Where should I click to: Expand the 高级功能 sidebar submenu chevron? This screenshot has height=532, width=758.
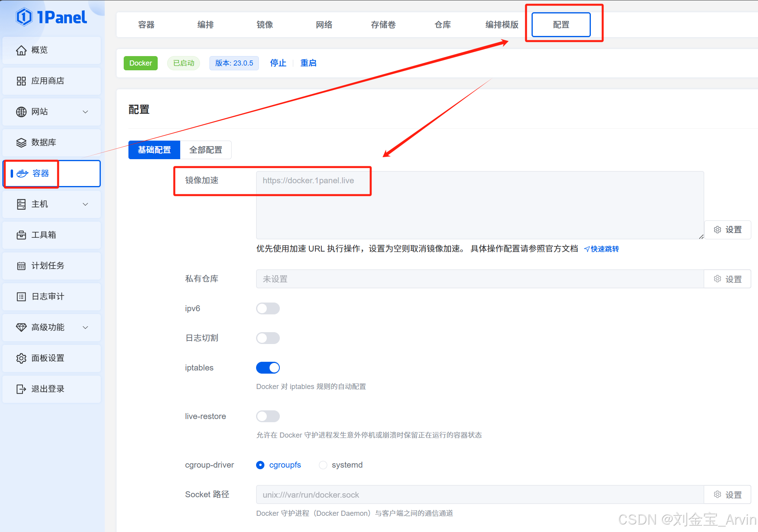click(x=85, y=327)
